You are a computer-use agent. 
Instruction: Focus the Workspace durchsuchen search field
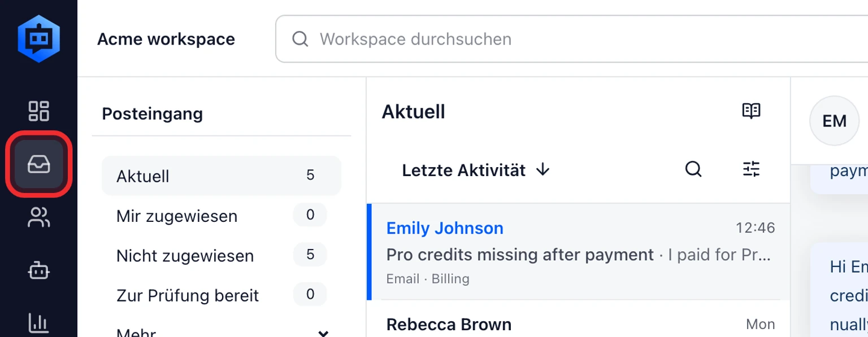coord(571,39)
